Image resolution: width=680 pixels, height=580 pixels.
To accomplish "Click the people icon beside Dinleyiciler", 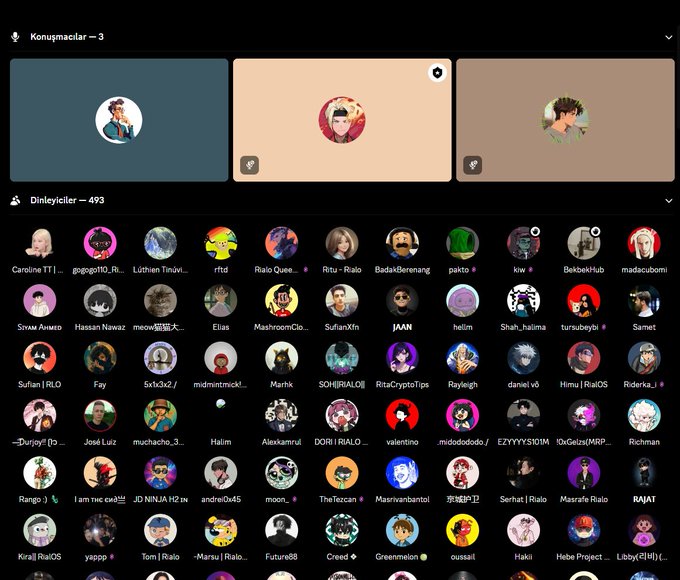I will coord(15,200).
